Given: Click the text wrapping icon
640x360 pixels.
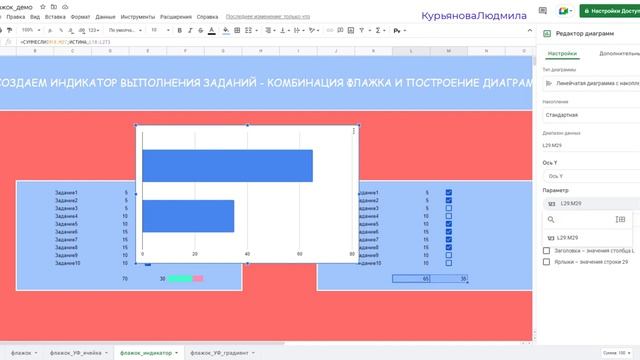Looking at the screenshot, I should coord(297,30).
